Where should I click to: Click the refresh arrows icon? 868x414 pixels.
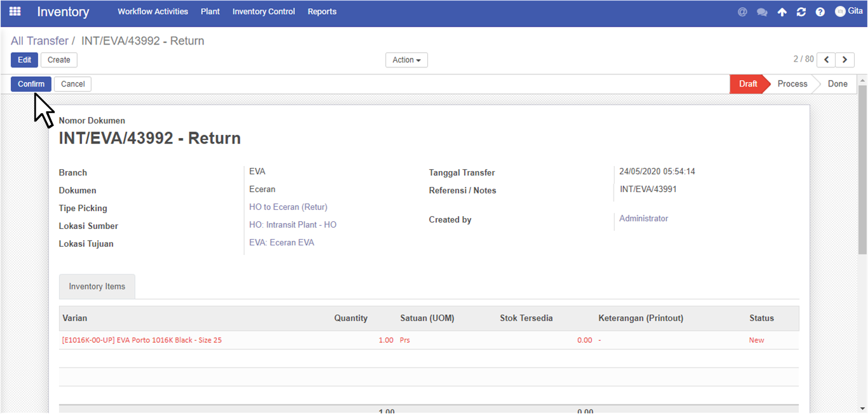coord(801,12)
